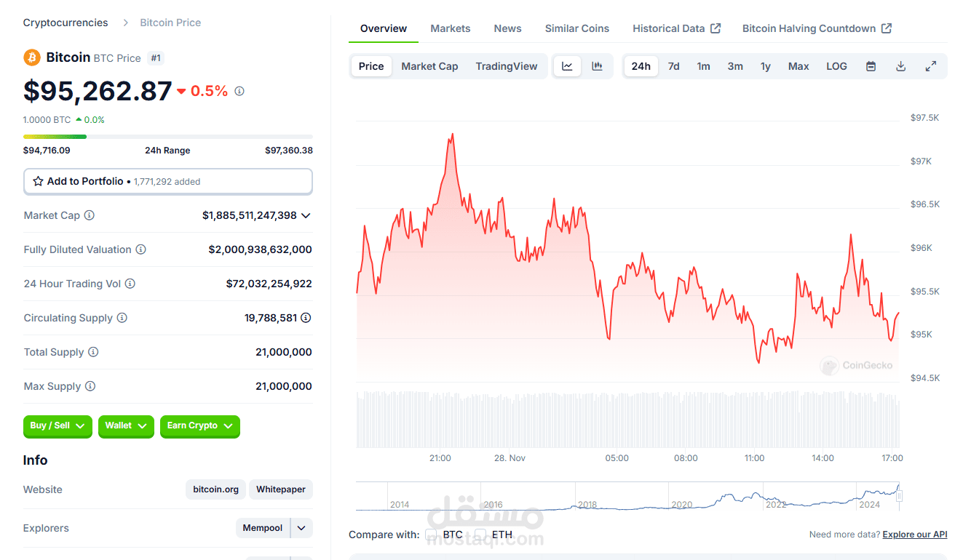This screenshot has height=560, width=971.
Task: Open the Mempool explorer link
Action: coord(263,528)
